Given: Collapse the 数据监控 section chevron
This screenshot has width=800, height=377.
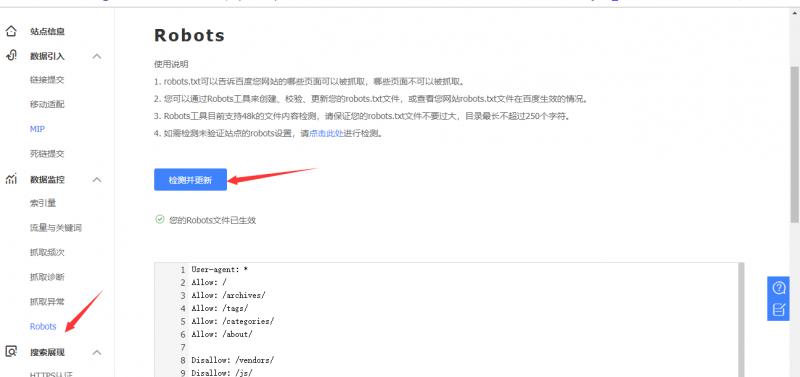Looking at the screenshot, I should click(97, 180).
